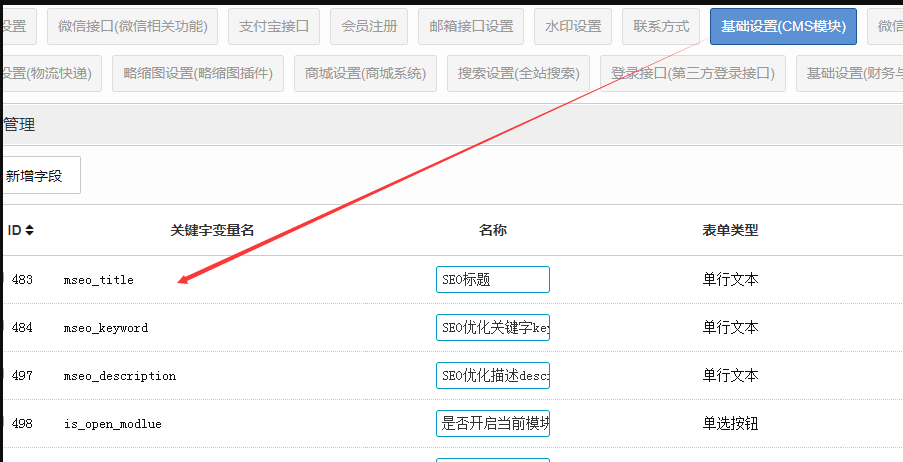Click 单行文本 in the mseo_description row
The image size is (903, 462).
click(x=730, y=376)
